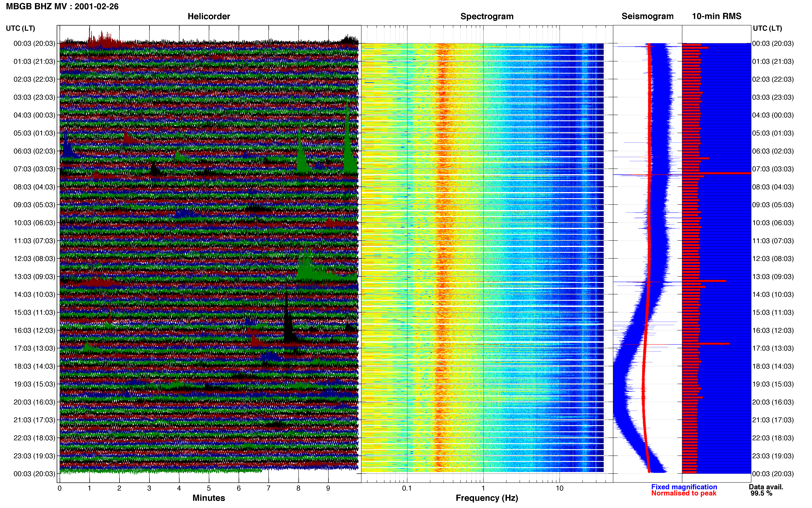The image size is (812, 508).
Task: Click the Data avail. label
Action: [x=766, y=487]
